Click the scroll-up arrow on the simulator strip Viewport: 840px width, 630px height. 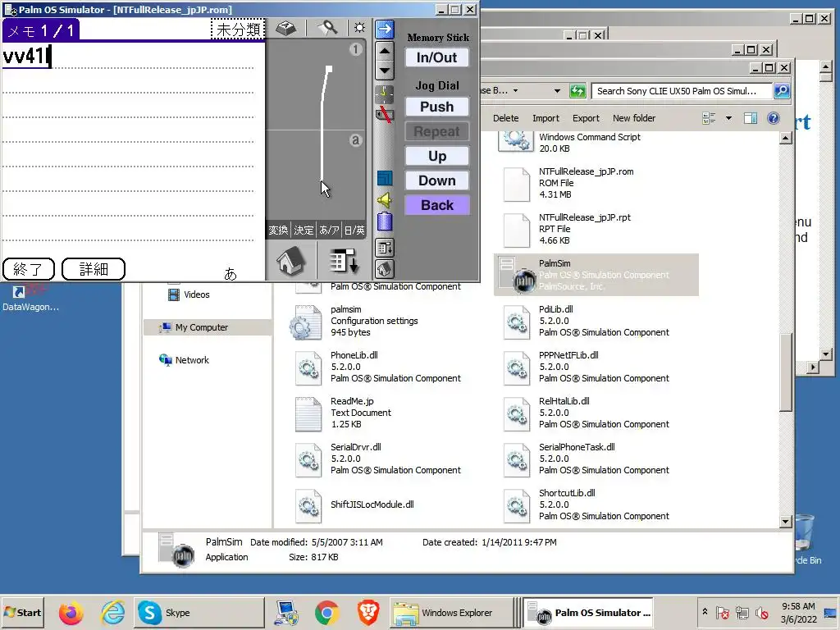click(385, 51)
